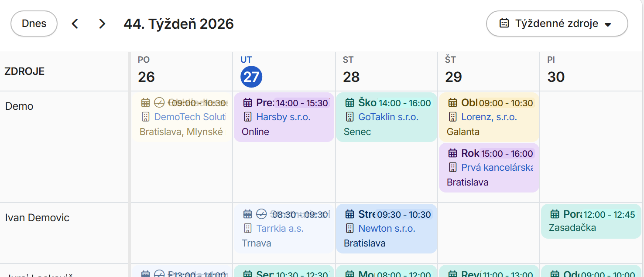Open Harsby s.r.o. company link
The width and height of the screenshot is (644, 277).
(x=283, y=117)
